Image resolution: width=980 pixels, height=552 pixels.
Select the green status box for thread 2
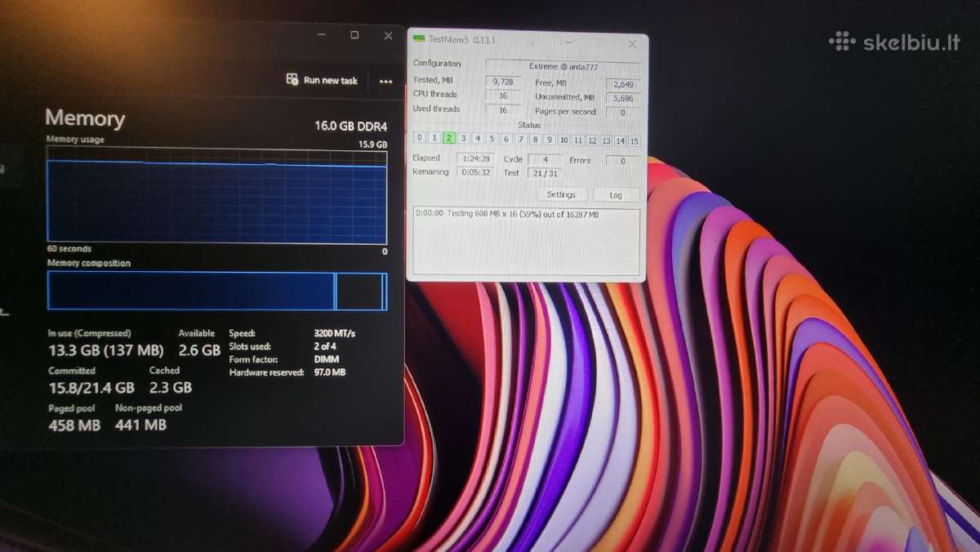448,139
